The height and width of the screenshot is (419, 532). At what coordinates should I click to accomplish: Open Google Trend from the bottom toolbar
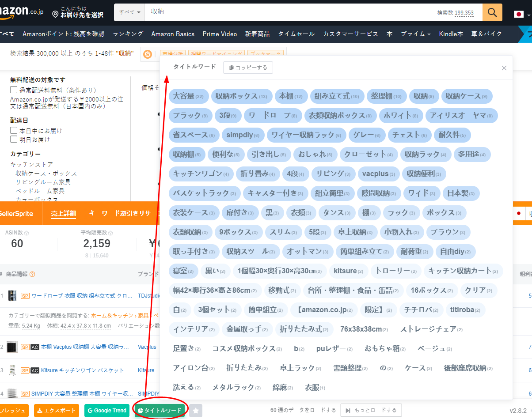[107, 411]
